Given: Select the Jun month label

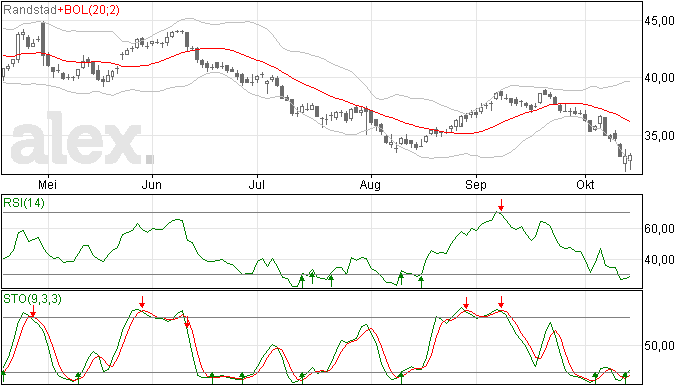Looking at the screenshot, I should tap(151, 184).
